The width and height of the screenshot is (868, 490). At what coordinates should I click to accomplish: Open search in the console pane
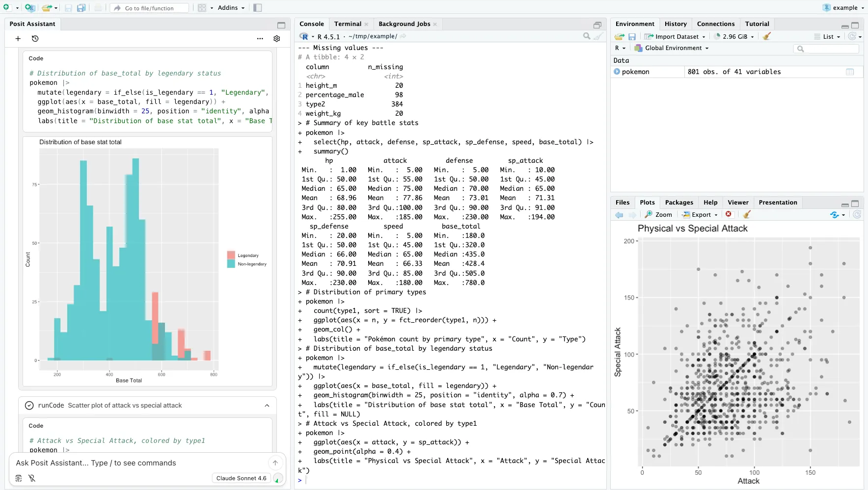point(586,36)
